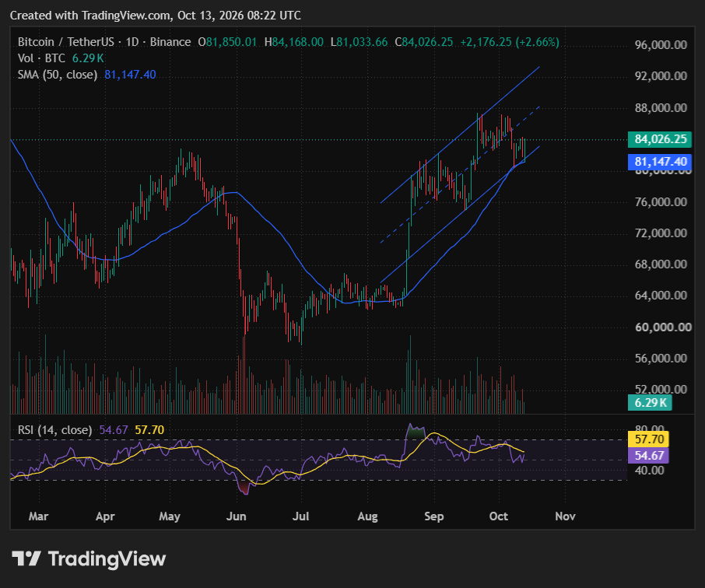
Task: Click the Jun label on time axis
Action: coord(236,516)
